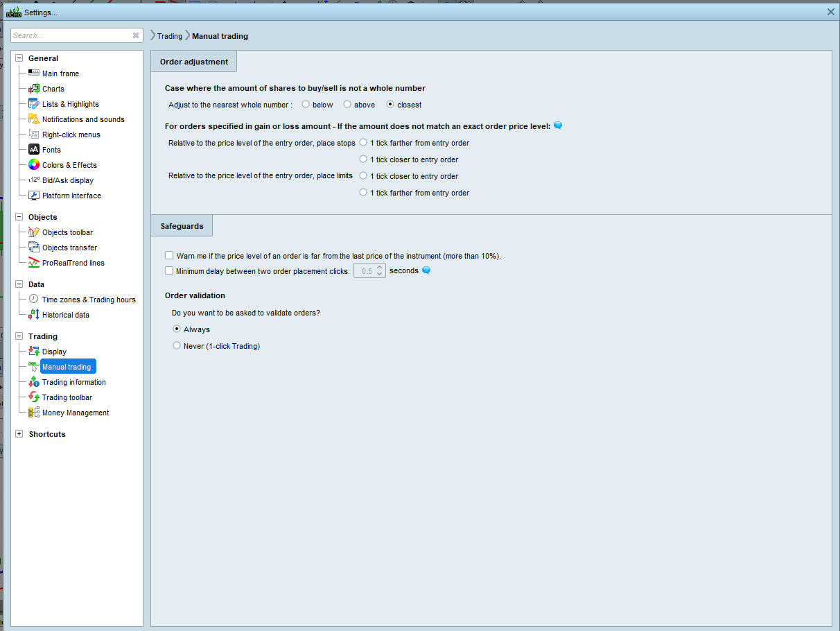This screenshot has height=631, width=840.
Task: Click the Money Management icon
Action: 34,413
